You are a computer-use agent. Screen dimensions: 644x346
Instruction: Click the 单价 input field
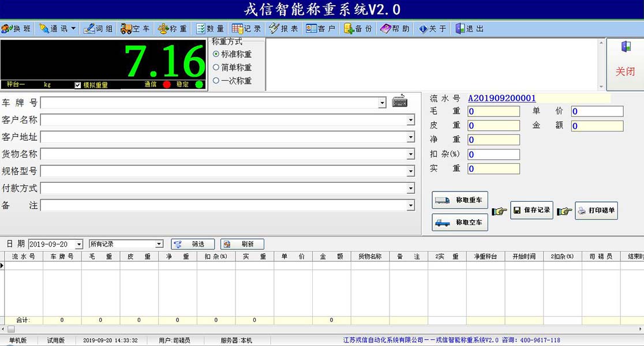tap(597, 111)
